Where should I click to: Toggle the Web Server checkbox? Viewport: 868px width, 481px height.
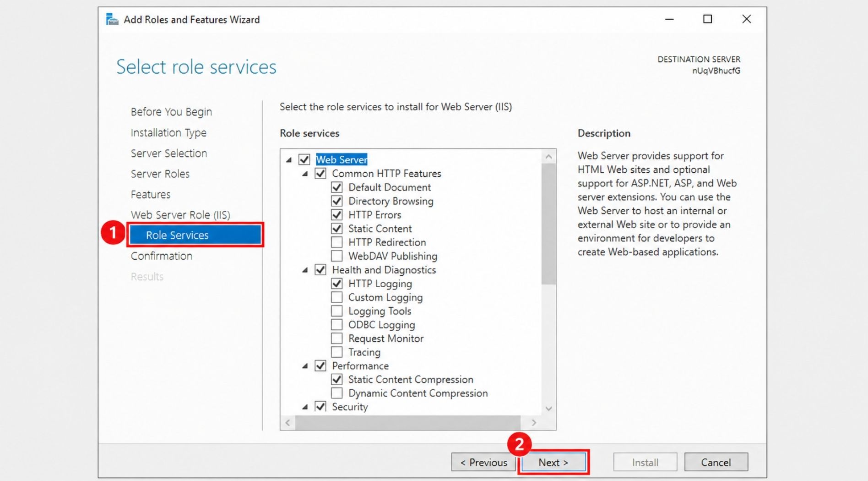[x=304, y=159]
